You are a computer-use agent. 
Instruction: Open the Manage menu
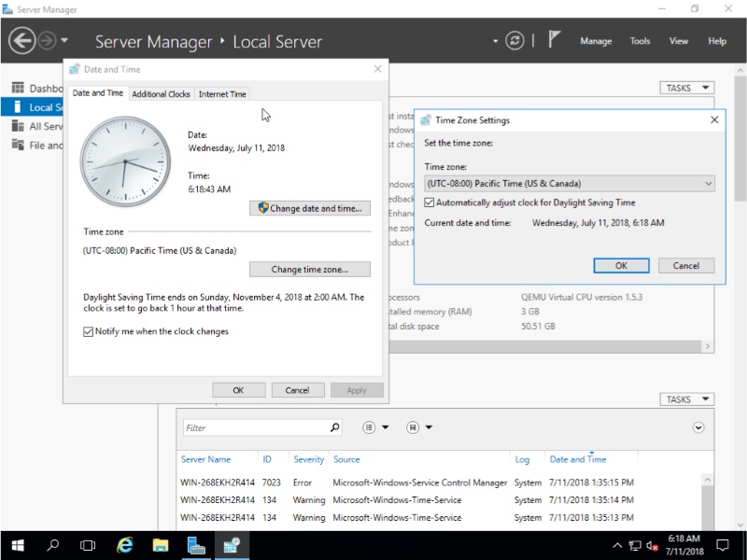click(596, 41)
